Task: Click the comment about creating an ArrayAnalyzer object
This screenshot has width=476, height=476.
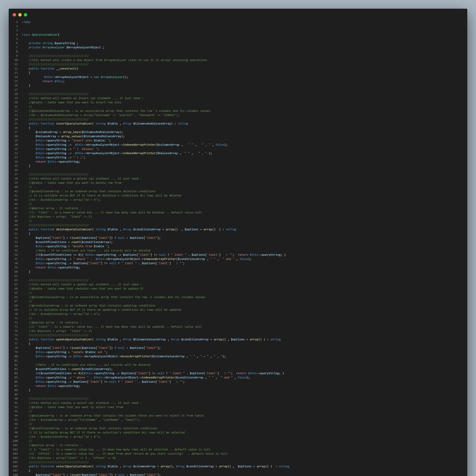Action: coord(118,60)
